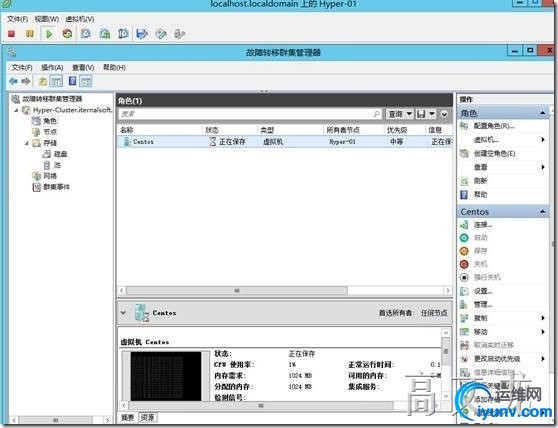Viewport: 558px width, 428px height.
Task: Switch to the 资源 tab
Action: (x=148, y=417)
